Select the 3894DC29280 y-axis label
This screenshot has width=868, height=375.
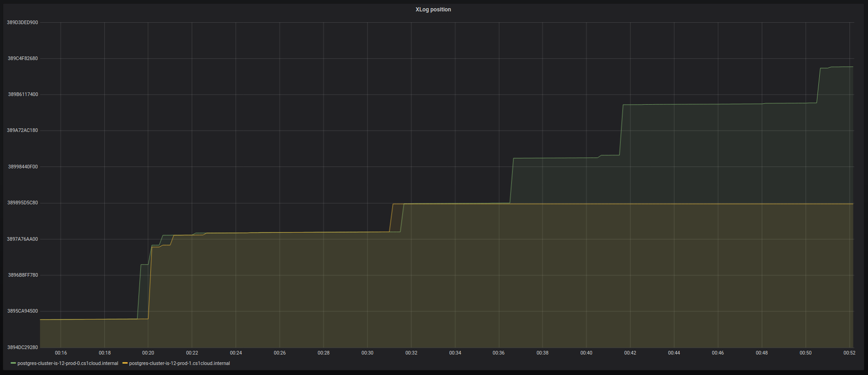[23, 347]
